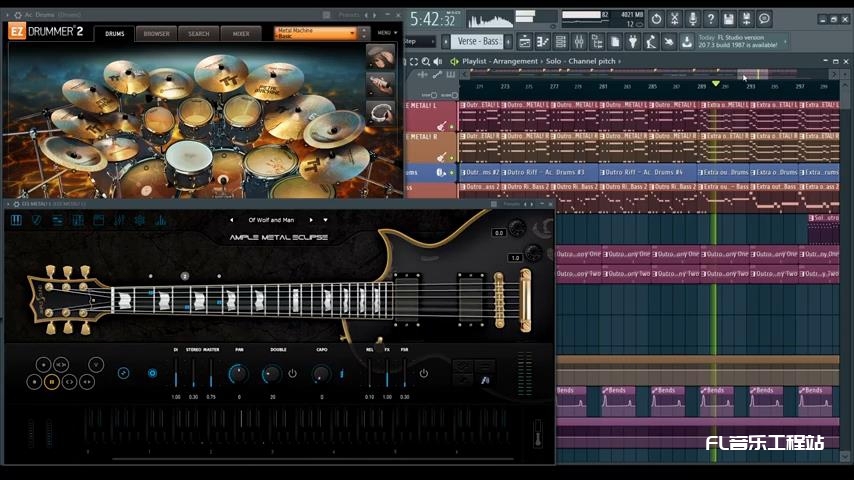Viewport: 854px width, 480px height.
Task: Open the plugin picker plug icon
Action: (632, 41)
